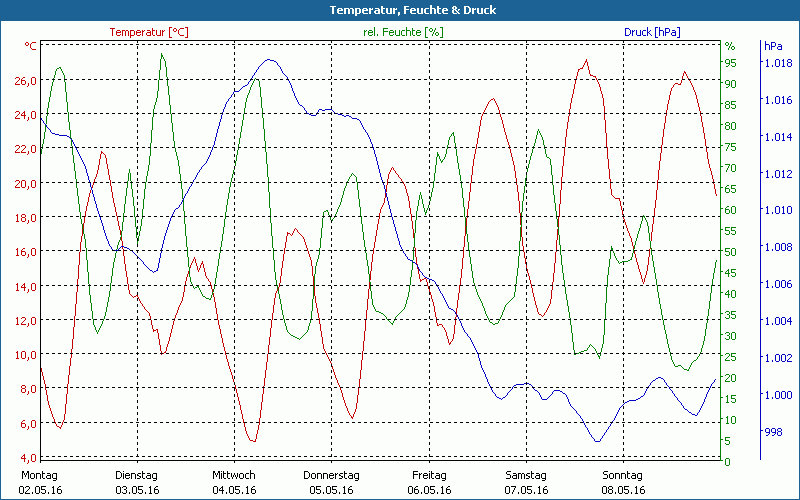The image size is (800, 500).
Task: Click the green '%' axis unit label
Action: point(730,46)
